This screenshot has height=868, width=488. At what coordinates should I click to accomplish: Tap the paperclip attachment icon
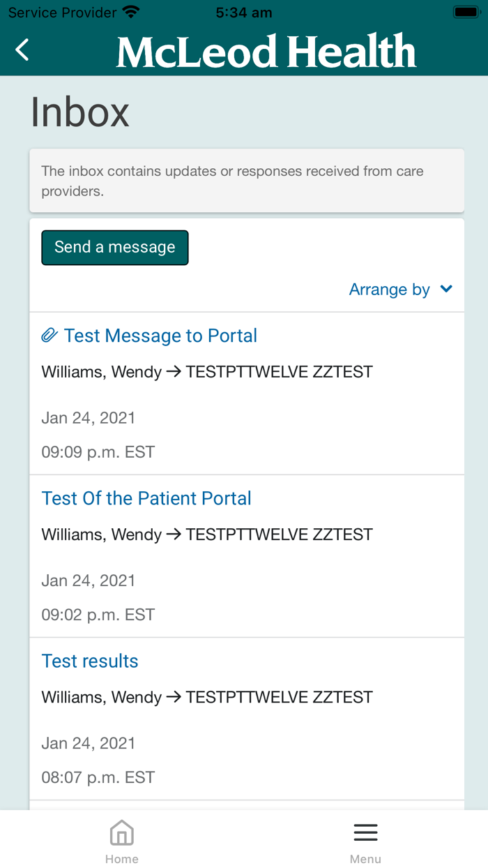tap(48, 335)
